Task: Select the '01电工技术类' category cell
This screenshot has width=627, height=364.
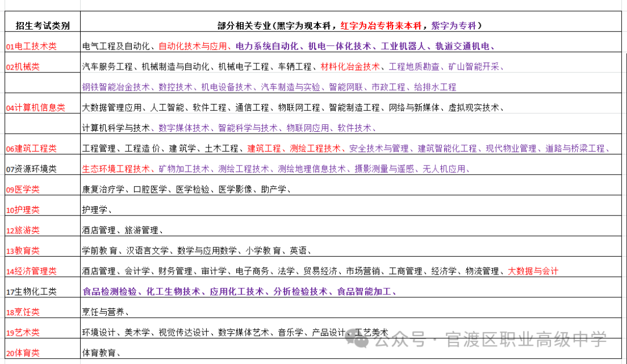Action: click(42, 42)
